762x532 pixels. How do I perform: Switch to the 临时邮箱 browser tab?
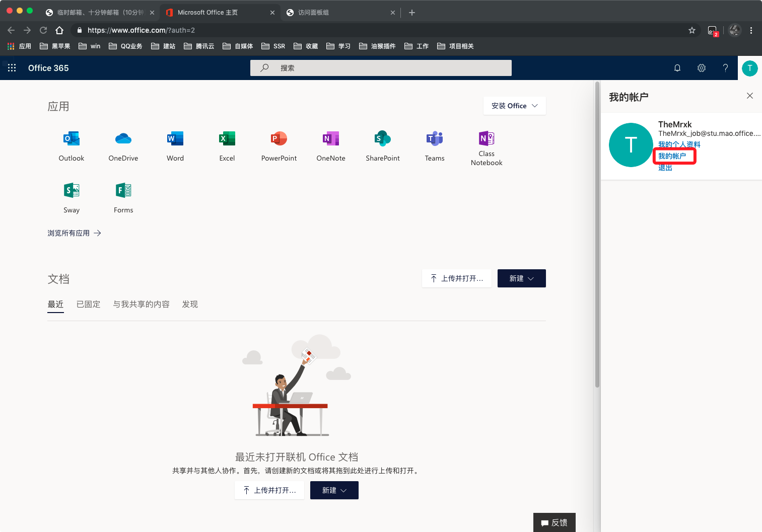coord(100,13)
